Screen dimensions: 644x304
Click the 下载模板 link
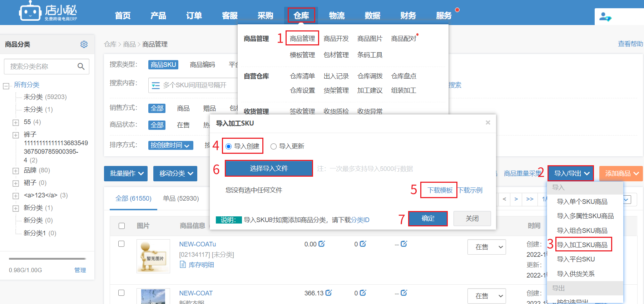point(440,190)
